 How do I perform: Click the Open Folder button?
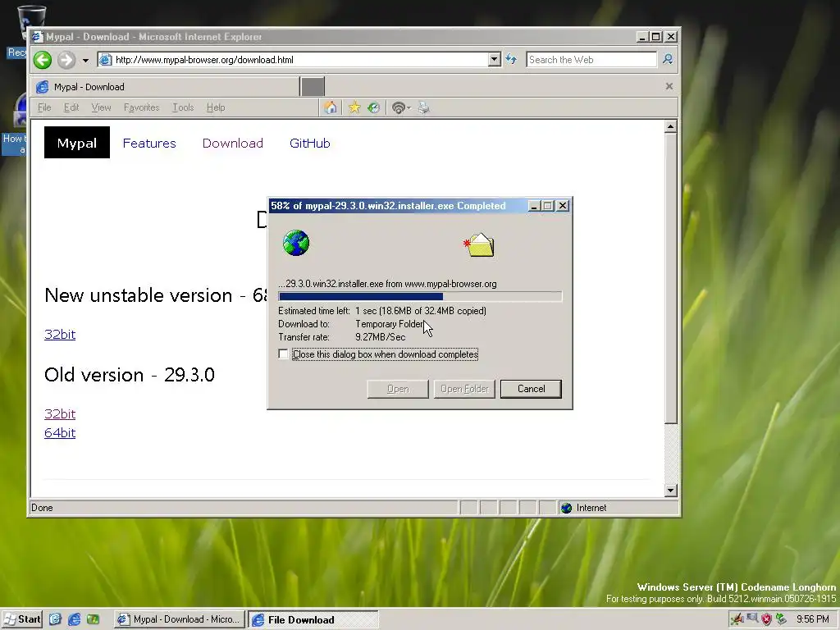[x=464, y=389]
